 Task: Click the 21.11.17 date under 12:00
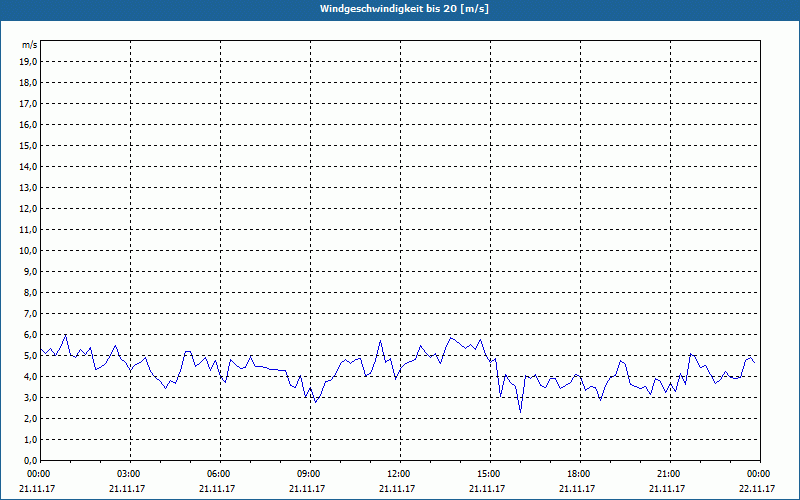(x=397, y=488)
